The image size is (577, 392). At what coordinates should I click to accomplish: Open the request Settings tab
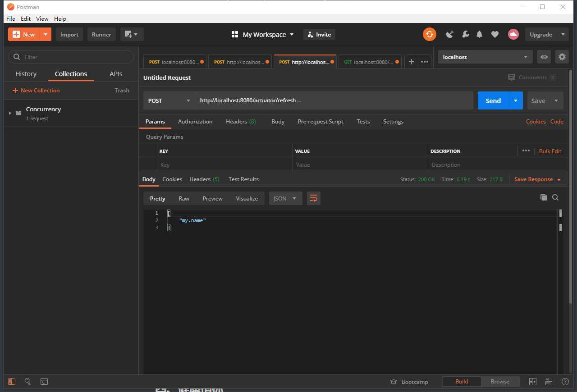click(x=393, y=122)
